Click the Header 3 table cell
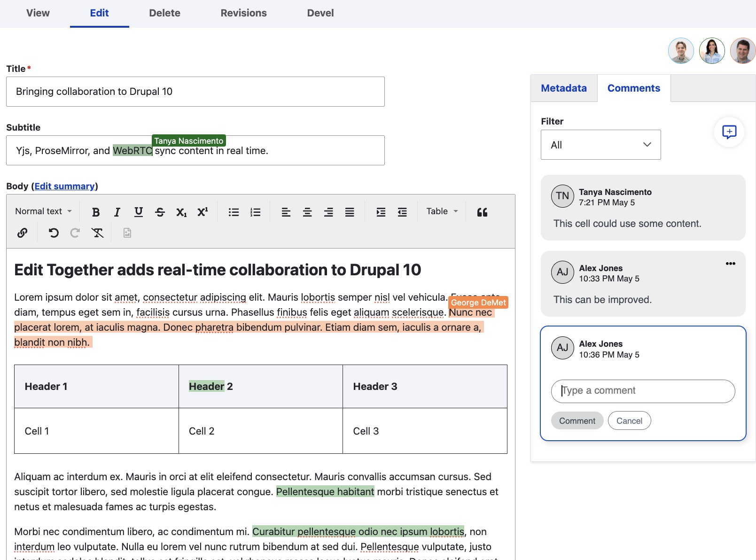 (x=425, y=386)
